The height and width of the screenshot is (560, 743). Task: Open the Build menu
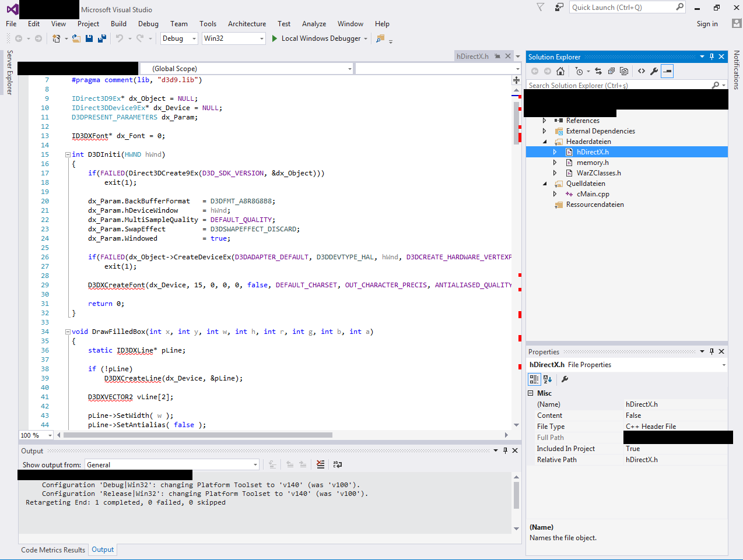118,24
